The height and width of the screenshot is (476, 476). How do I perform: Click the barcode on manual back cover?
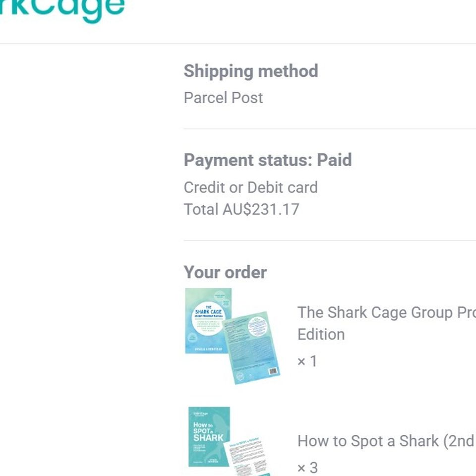pyautogui.click(x=273, y=371)
